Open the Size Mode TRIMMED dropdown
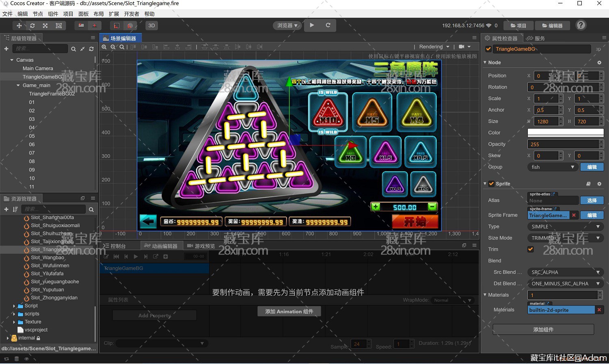The width and height of the screenshot is (609, 364). point(565,238)
